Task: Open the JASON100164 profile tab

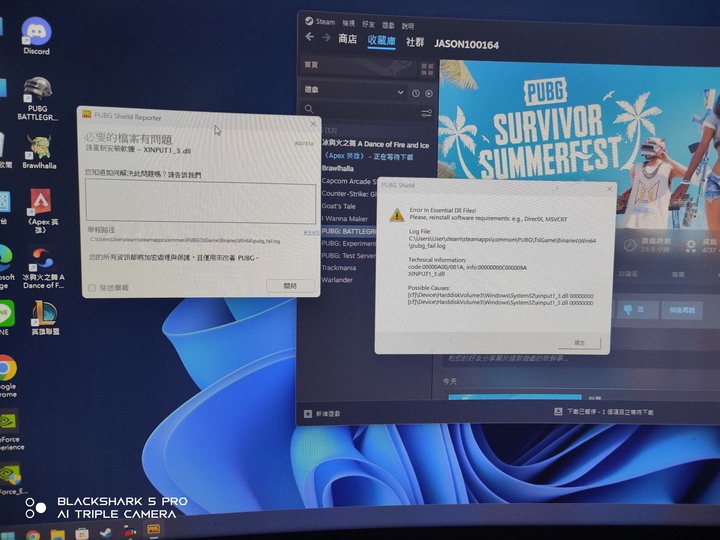Action: point(467,45)
